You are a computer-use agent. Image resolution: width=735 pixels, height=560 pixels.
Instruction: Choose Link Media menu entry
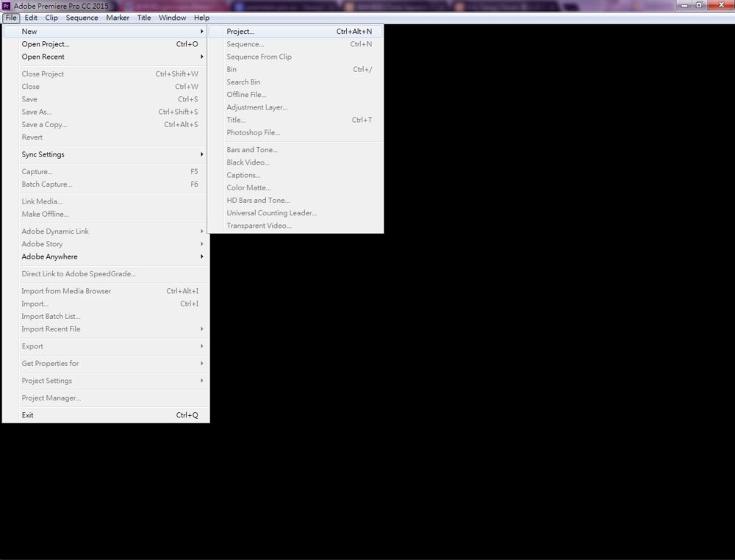(x=106, y=201)
